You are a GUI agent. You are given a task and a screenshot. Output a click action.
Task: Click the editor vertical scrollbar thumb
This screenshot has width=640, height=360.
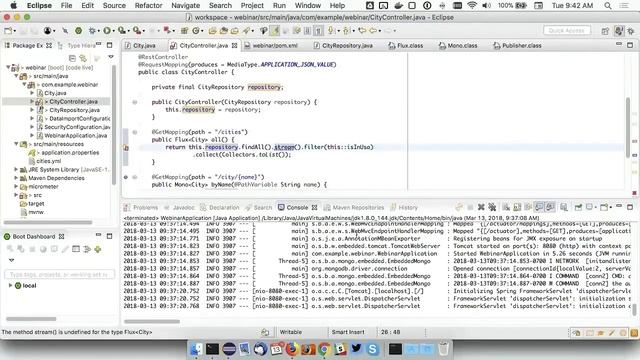pyautogui.click(x=628, y=127)
